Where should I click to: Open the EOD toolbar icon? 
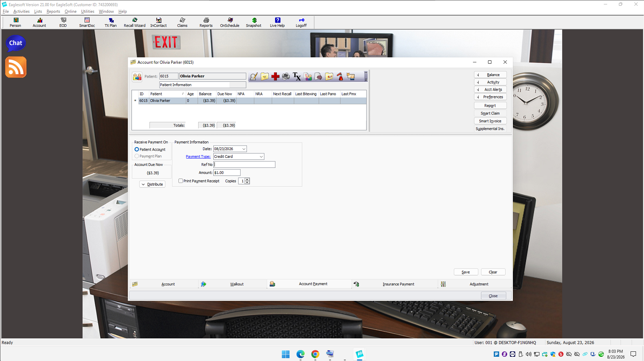(63, 22)
